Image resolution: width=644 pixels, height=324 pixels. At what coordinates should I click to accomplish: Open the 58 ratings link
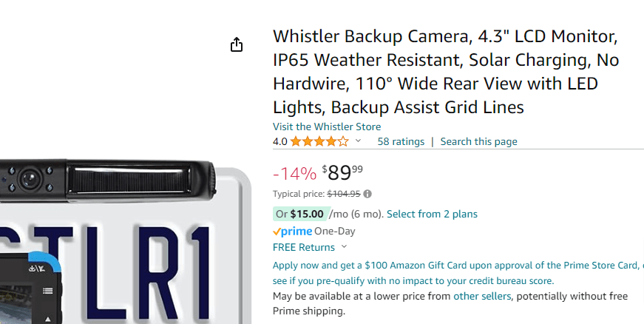401,141
